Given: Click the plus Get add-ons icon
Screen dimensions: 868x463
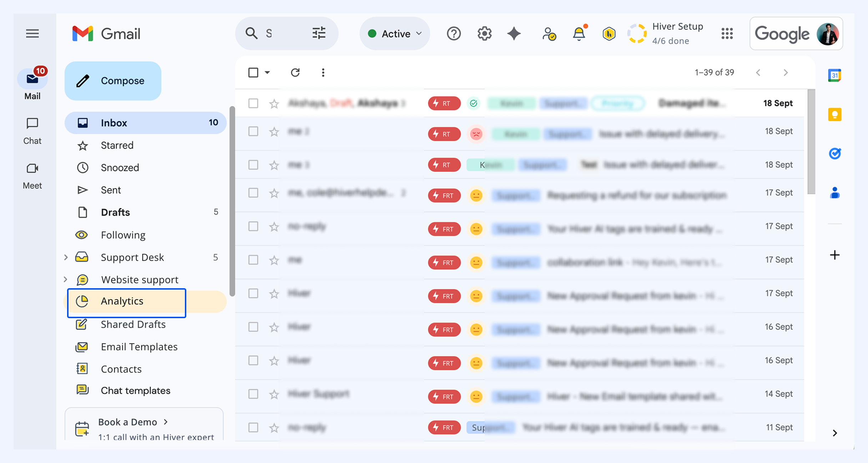Looking at the screenshot, I should click(x=834, y=255).
